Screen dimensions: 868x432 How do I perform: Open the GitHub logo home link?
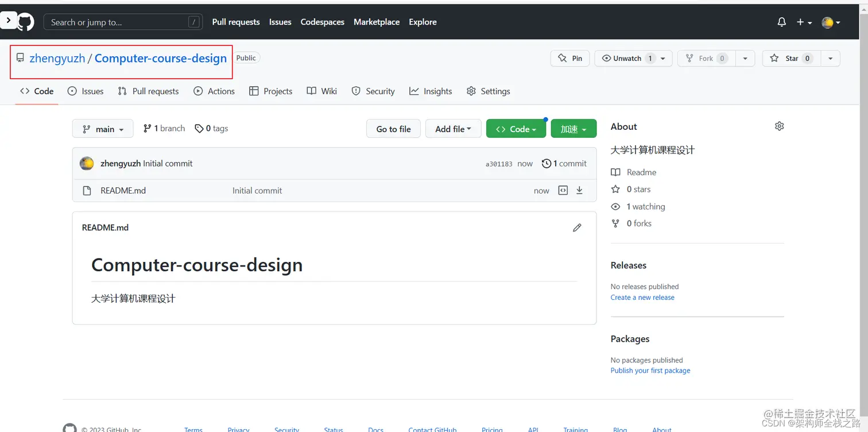point(25,22)
